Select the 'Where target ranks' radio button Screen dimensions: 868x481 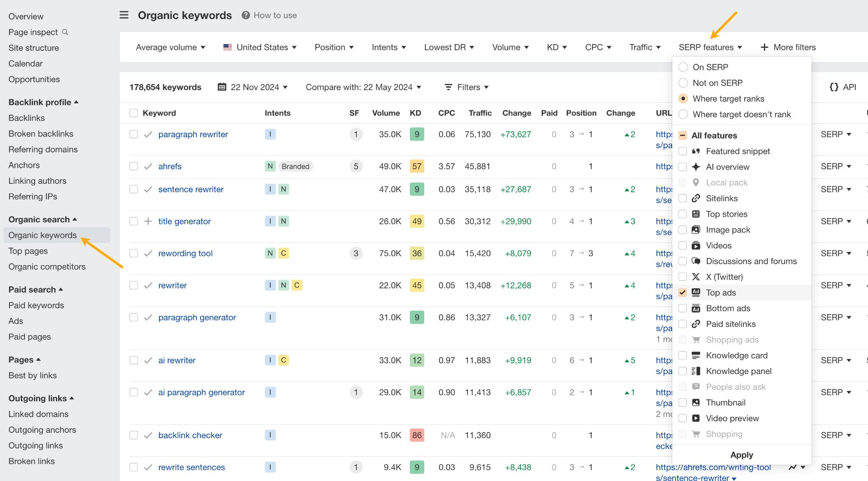coord(684,98)
